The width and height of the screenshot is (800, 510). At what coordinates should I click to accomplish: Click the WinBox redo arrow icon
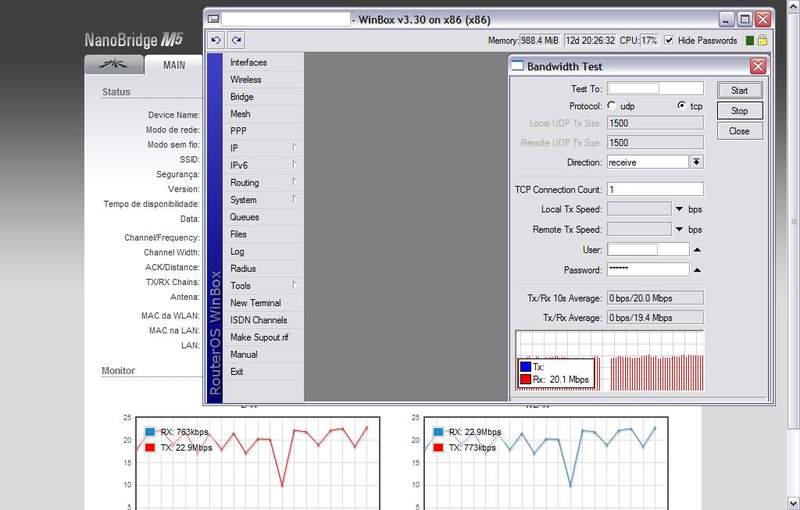click(236, 40)
